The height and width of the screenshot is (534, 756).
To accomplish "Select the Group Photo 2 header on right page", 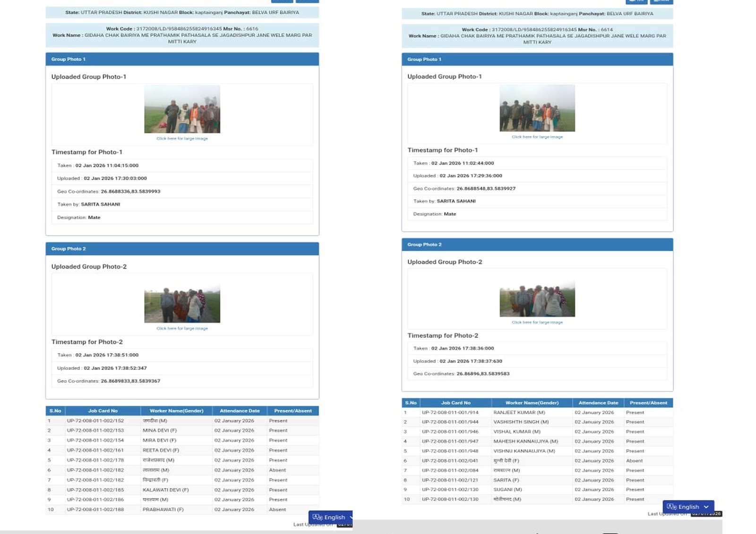I will click(537, 245).
